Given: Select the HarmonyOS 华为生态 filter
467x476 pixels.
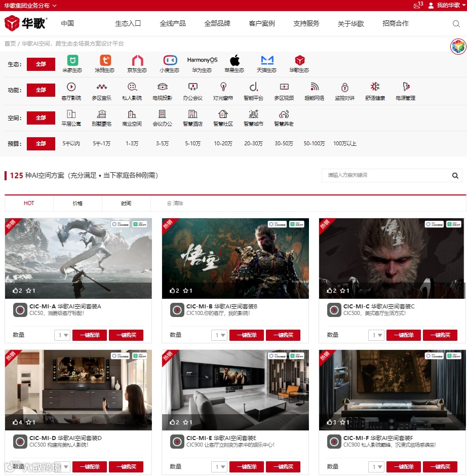Looking at the screenshot, I should coord(202,64).
